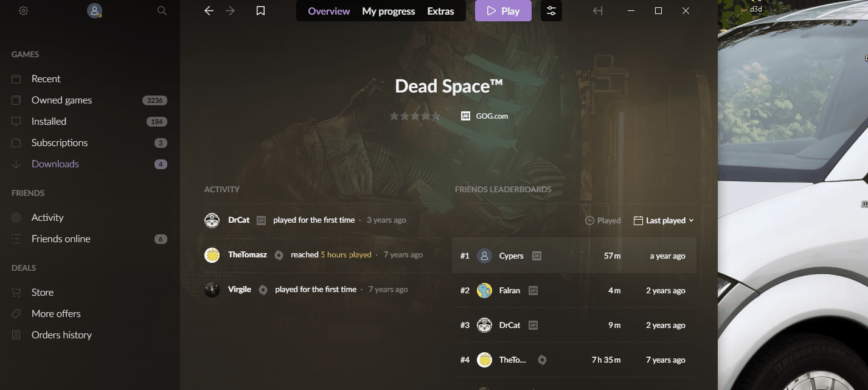Click the Owned games icon
Screen dimensions: 868x390
pyautogui.click(x=16, y=100)
